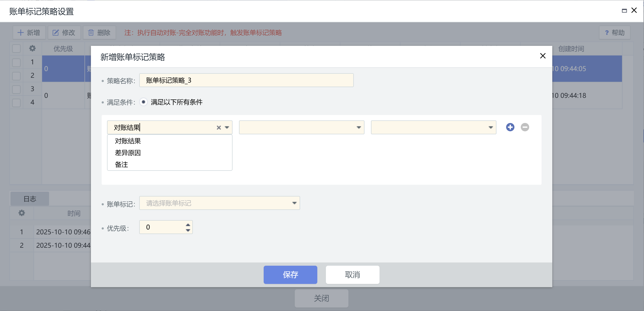Clear the 对账结果 field with the X icon

(219, 128)
